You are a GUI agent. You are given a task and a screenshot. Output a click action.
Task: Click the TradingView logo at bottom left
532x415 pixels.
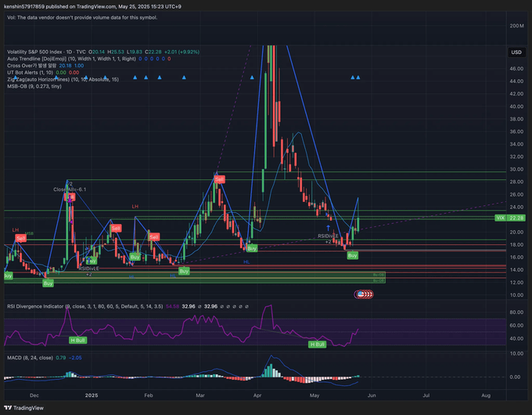coord(23,408)
